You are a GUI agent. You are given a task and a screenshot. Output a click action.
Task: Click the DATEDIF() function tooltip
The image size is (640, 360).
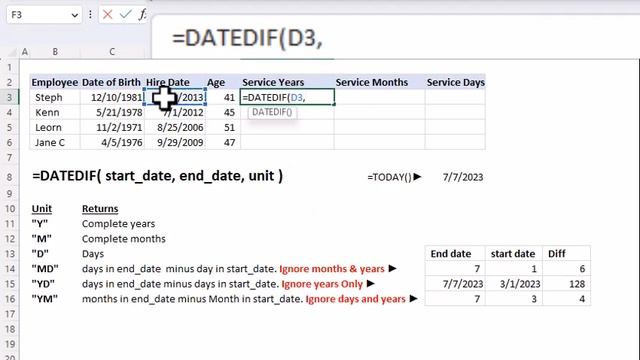[272, 112]
